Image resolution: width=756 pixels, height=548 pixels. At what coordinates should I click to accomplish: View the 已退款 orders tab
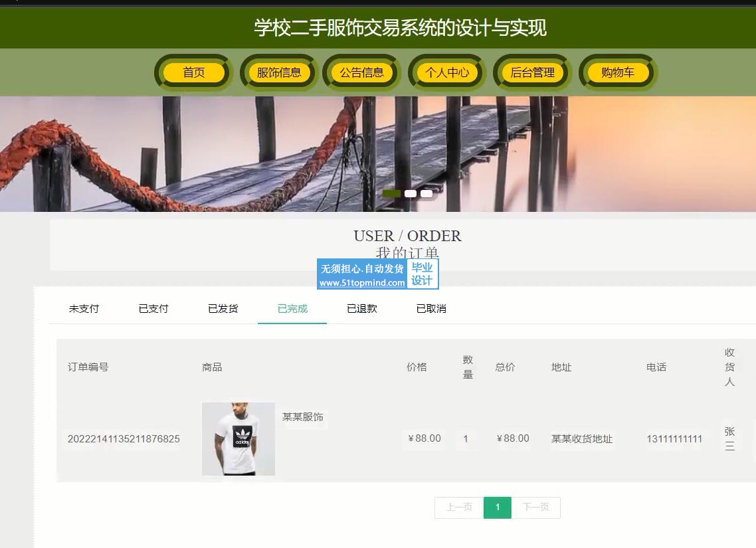point(361,309)
